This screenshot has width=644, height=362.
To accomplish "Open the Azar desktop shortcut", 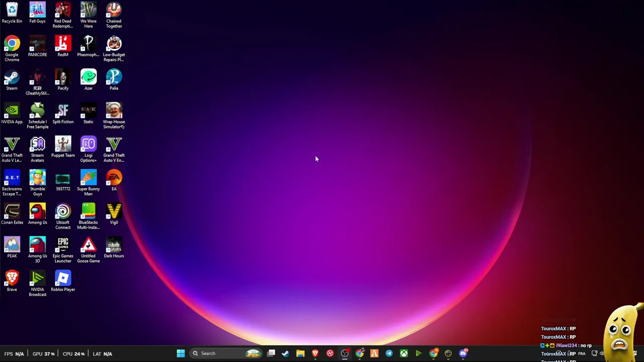I will [x=88, y=80].
